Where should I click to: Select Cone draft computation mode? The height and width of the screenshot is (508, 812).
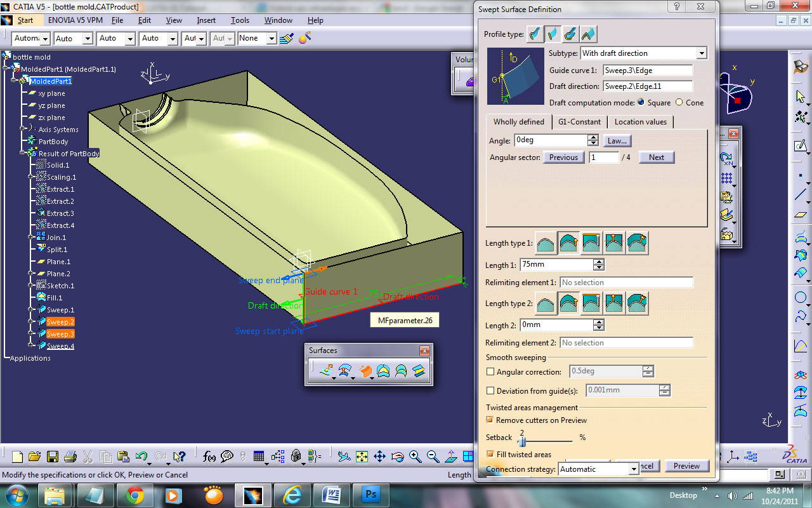click(x=679, y=102)
